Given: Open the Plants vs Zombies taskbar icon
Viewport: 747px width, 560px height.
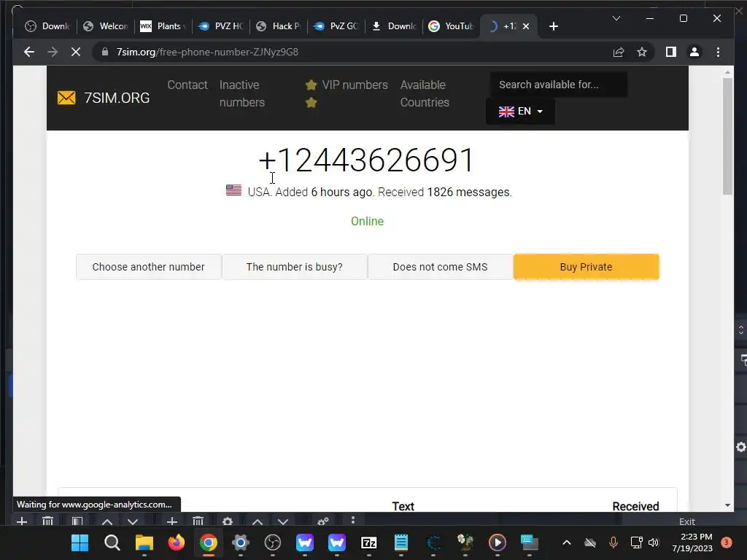Looking at the screenshot, I should pyautogui.click(x=465, y=542).
